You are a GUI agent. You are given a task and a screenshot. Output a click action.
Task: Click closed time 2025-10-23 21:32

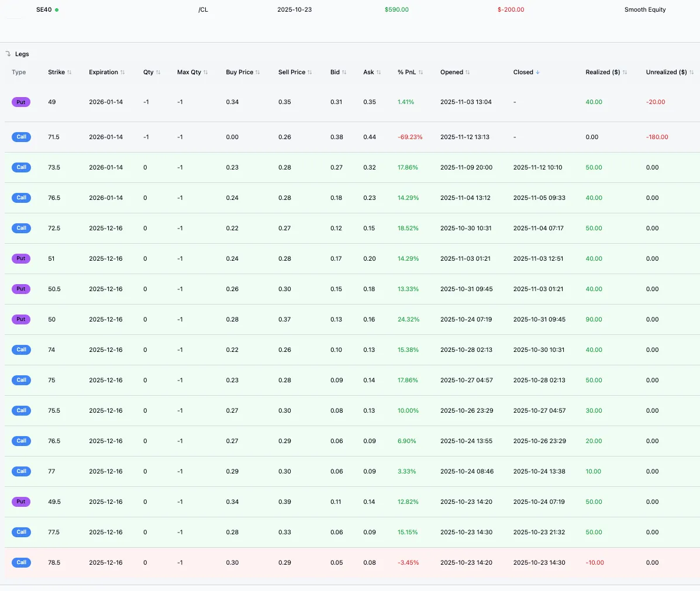pos(539,532)
